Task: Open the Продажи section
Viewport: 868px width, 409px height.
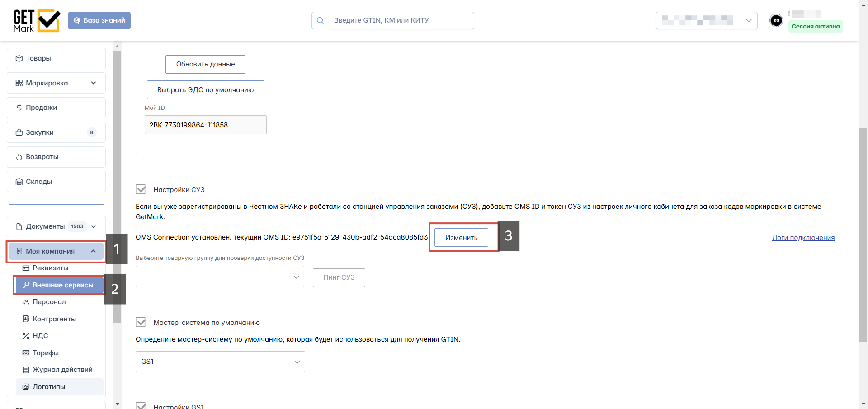Action: (56, 108)
